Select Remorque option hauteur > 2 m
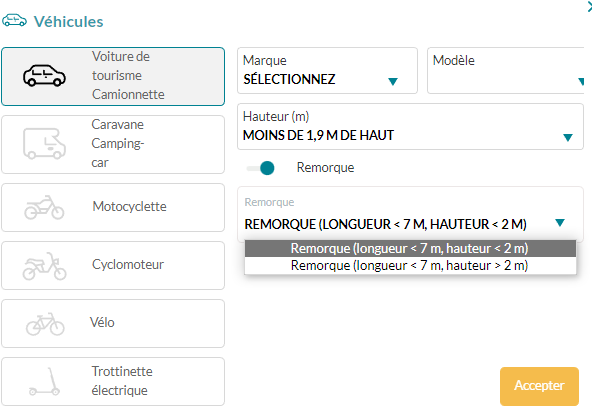 click(x=410, y=265)
